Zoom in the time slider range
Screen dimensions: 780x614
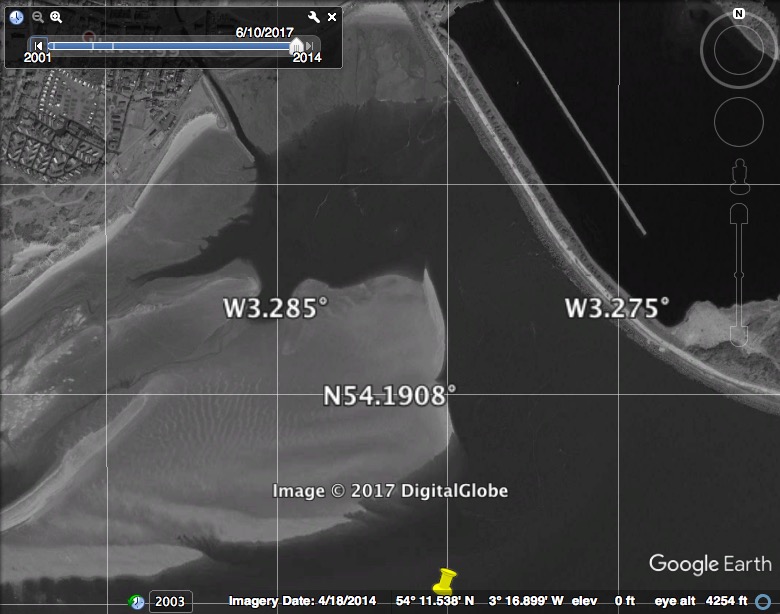[56, 17]
